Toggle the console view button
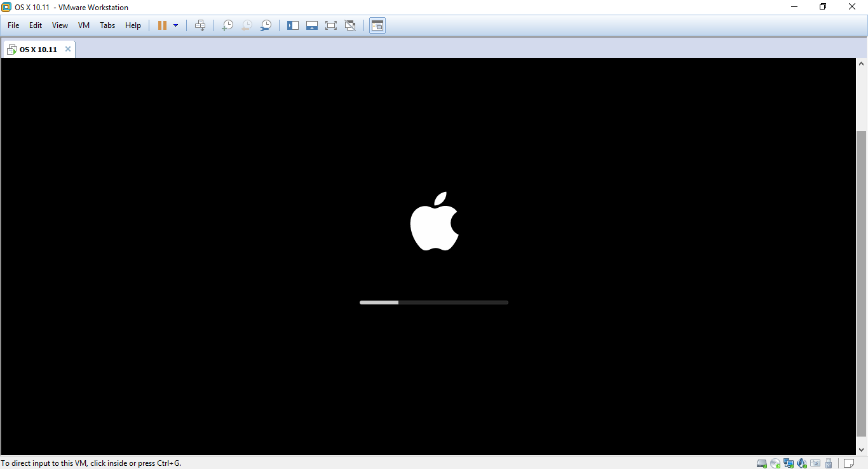The image size is (868, 469). coord(377,25)
